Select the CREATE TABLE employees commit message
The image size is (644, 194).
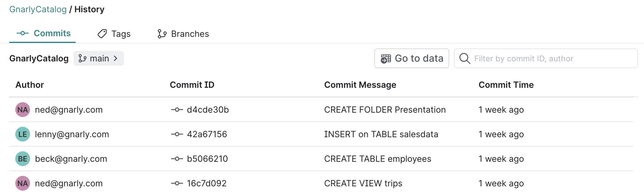(x=377, y=159)
